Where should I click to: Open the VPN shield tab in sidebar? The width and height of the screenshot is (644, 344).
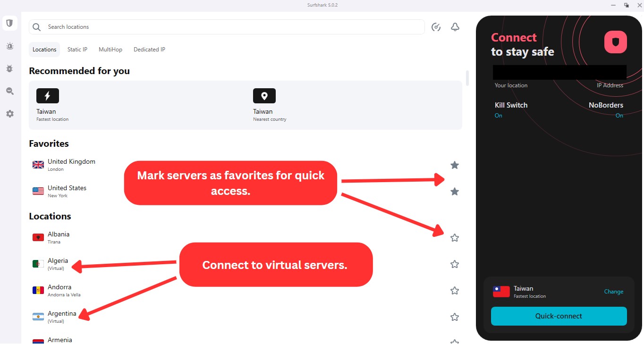point(9,23)
